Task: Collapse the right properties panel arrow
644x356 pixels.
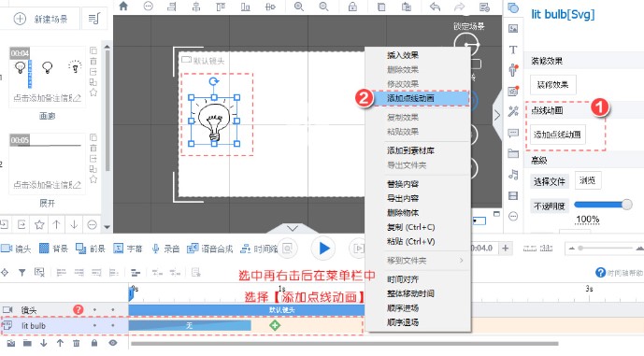Action: [x=497, y=115]
